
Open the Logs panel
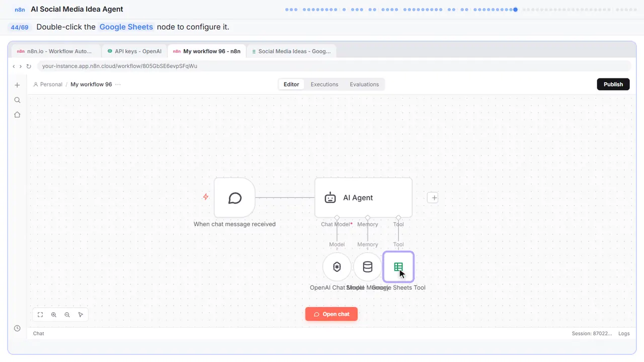624,333
